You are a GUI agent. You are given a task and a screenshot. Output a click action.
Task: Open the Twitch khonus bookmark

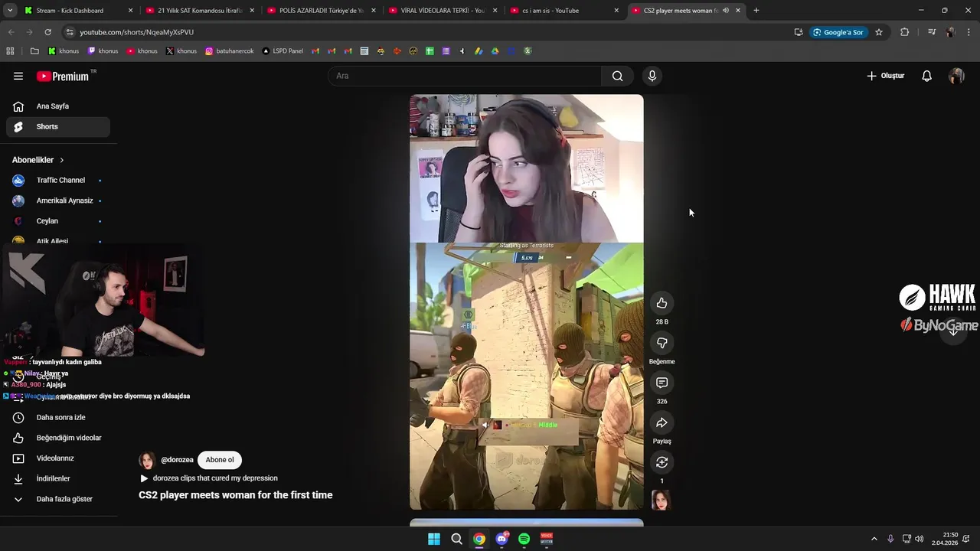(x=103, y=51)
